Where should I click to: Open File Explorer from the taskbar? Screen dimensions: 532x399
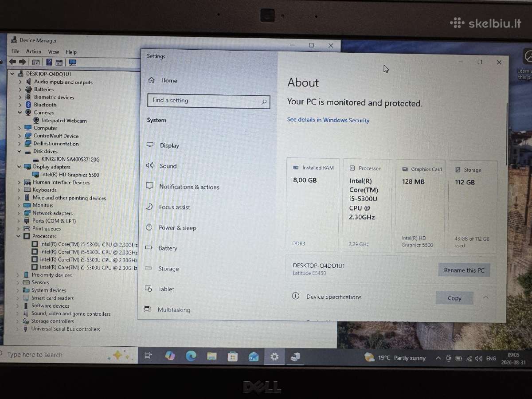click(x=212, y=356)
